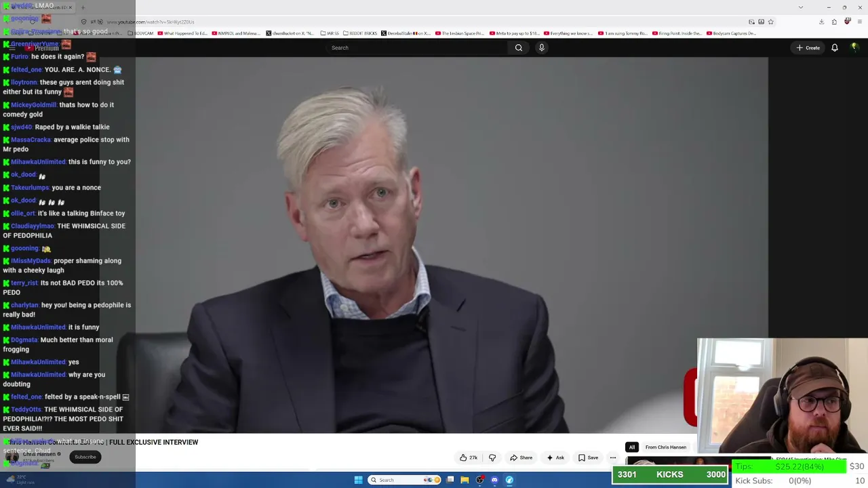
Task: Open 'chumbucket on X' bookmark
Action: (290, 33)
